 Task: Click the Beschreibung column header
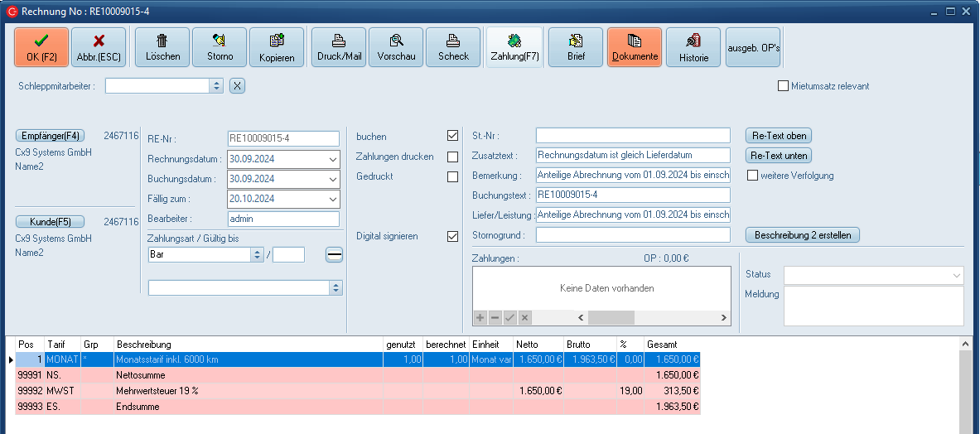pos(247,344)
